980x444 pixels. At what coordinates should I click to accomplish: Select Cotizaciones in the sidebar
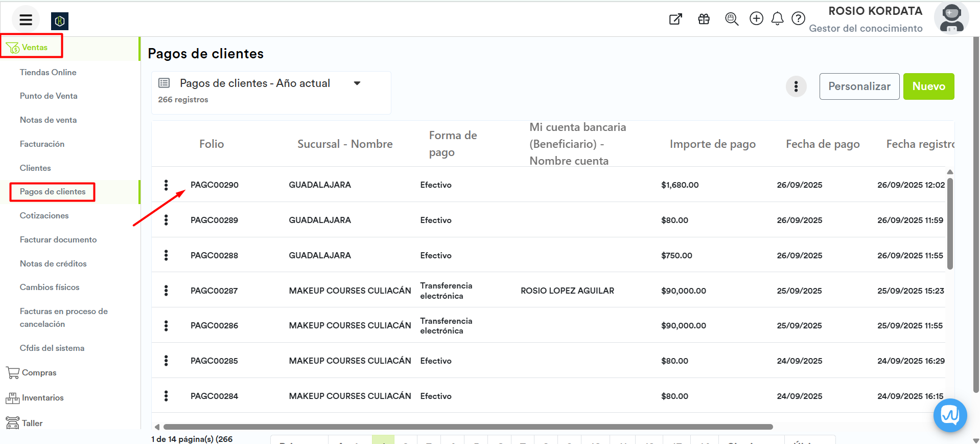(x=44, y=216)
